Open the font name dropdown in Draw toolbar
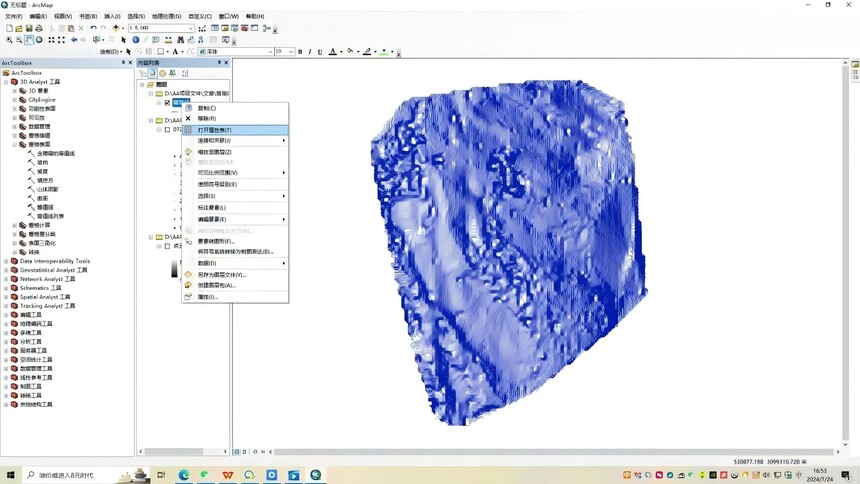The image size is (860, 484). (270, 52)
